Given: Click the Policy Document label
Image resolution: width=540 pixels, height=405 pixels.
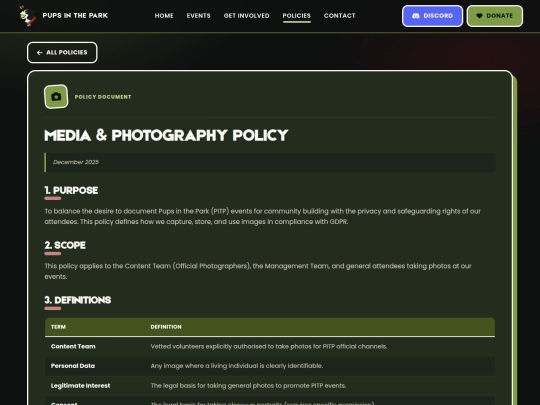Looking at the screenshot, I should tap(103, 97).
